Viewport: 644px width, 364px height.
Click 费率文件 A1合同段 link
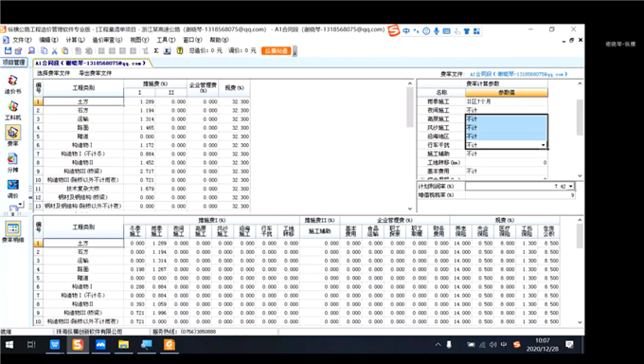pyautogui.click(x=519, y=74)
